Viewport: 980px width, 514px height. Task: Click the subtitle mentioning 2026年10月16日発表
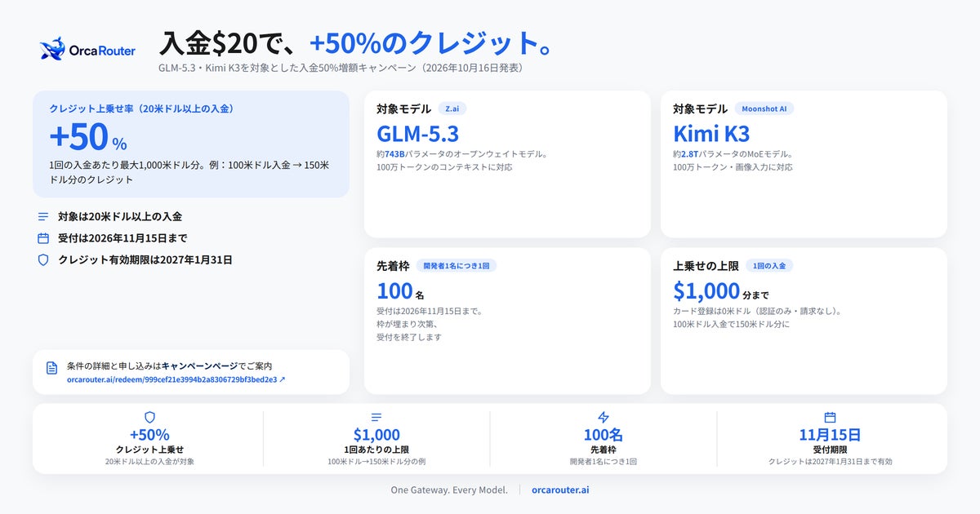341,68
